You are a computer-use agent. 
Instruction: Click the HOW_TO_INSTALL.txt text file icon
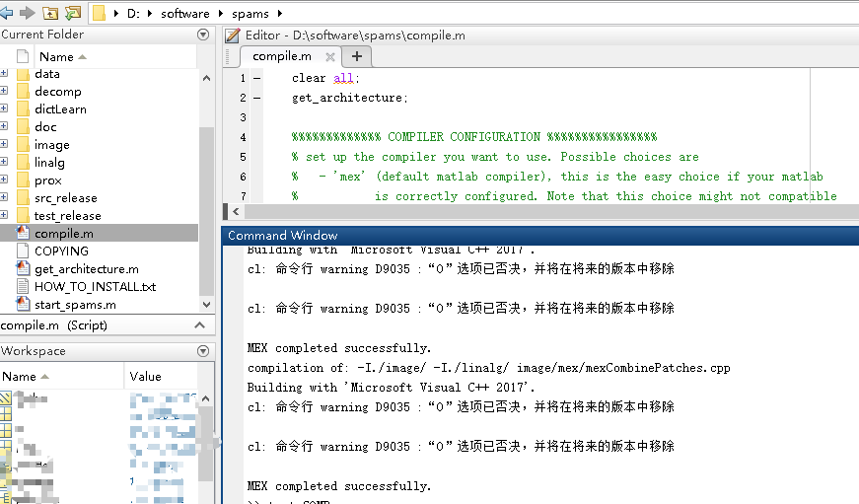(x=23, y=286)
